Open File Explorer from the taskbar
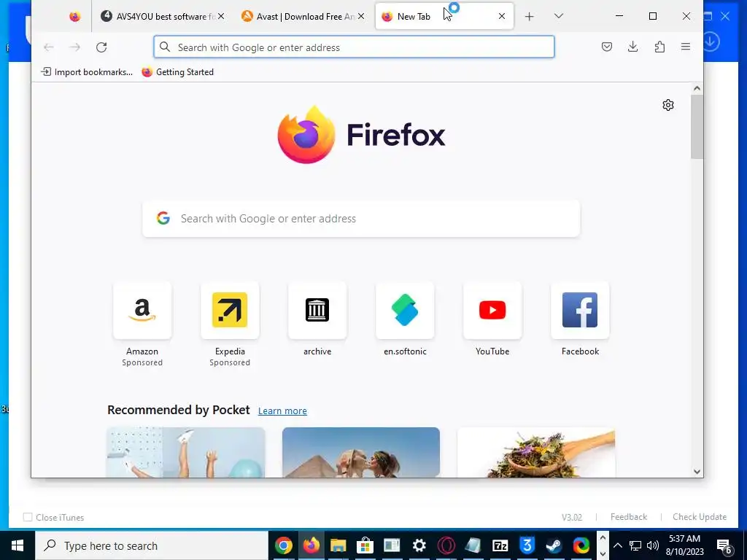Screen dimensions: 747x560 338,545
